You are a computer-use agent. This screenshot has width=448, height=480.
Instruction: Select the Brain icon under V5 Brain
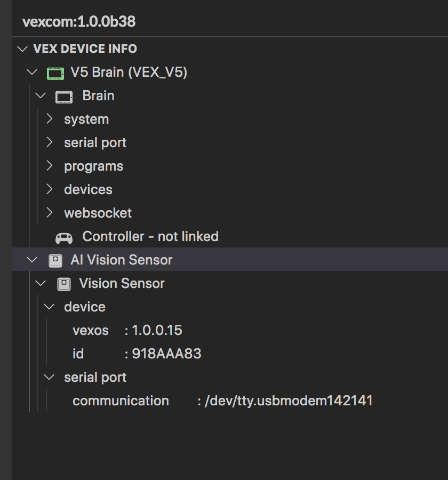pyautogui.click(x=64, y=95)
